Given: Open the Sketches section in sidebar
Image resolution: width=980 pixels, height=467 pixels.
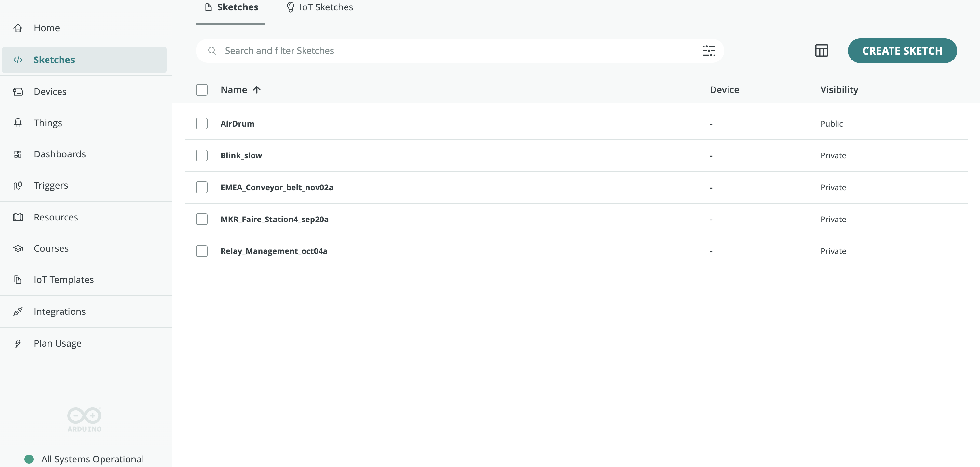Looking at the screenshot, I should point(54,59).
